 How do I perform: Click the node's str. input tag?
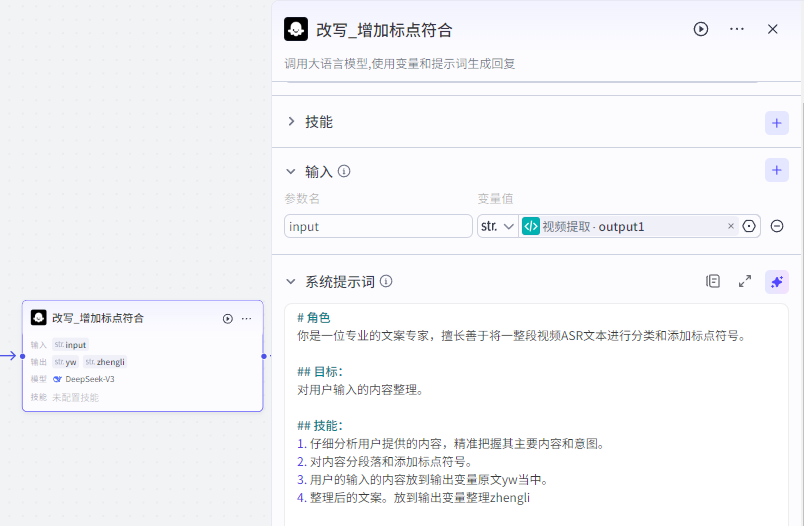pyautogui.click(x=70, y=345)
